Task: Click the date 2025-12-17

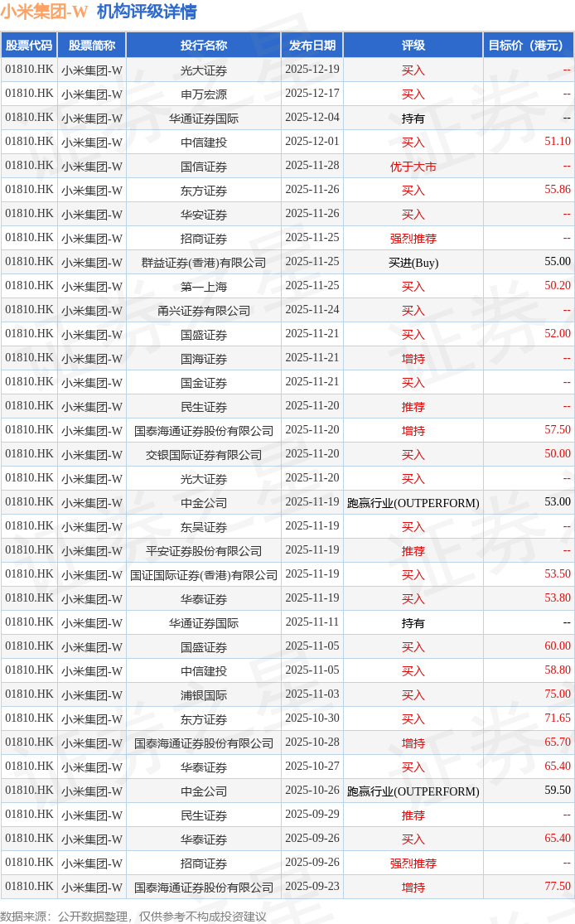Action: coord(312,93)
